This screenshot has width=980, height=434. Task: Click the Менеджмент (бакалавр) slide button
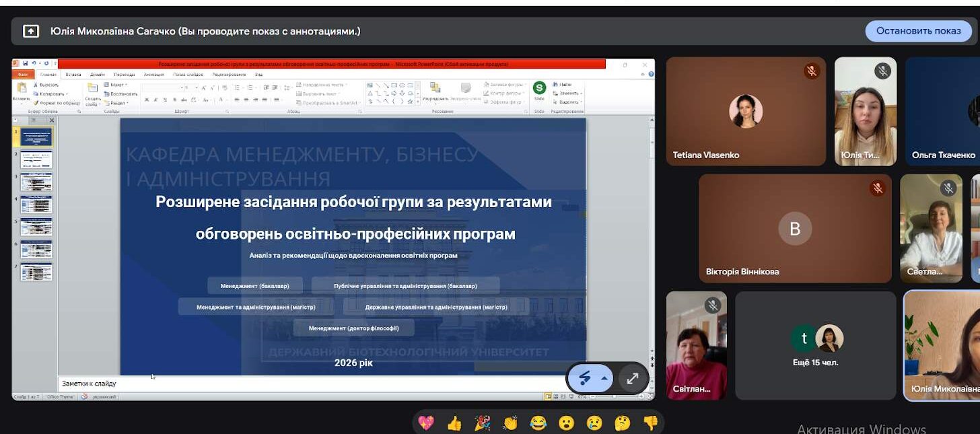coord(254,286)
